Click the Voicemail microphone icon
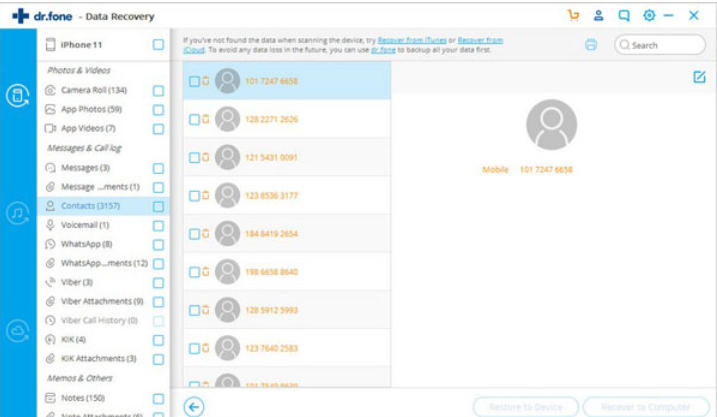 50,225
